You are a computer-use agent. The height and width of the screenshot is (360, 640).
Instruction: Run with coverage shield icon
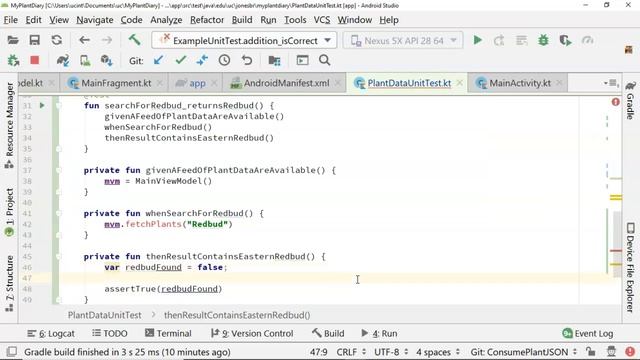point(565,40)
